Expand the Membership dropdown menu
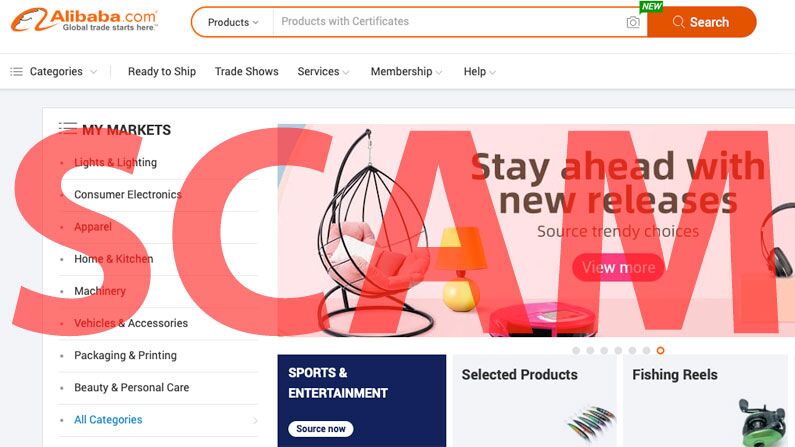Screen dimensions: 795x447 pyautogui.click(x=406, y=71)
